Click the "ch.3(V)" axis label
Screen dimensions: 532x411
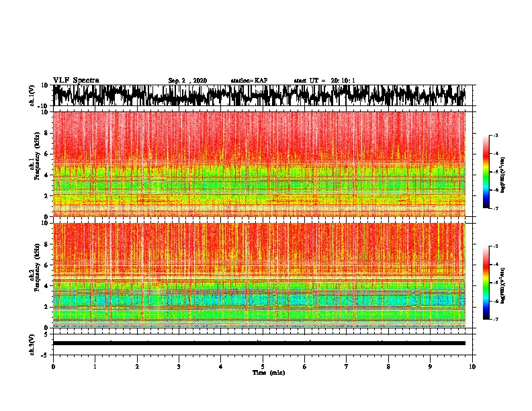coord(32,345)
